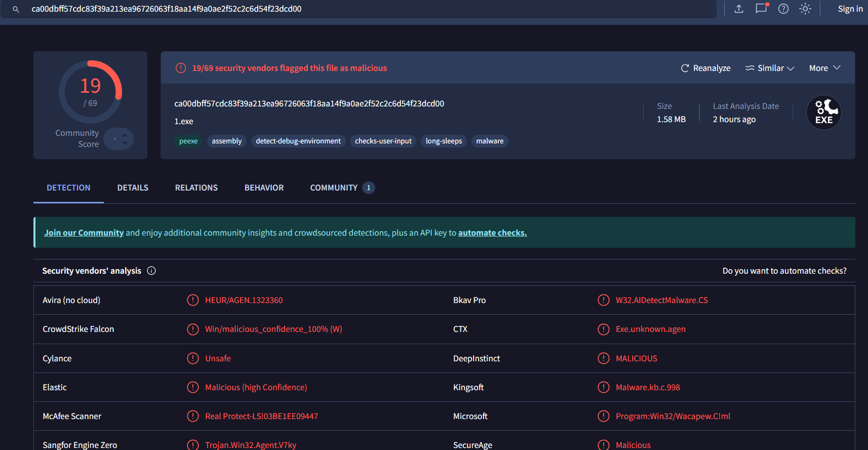Screen dimensions: 868x450
Task: Click the McAfee Scanner vendor name
Action: (72, 416)
